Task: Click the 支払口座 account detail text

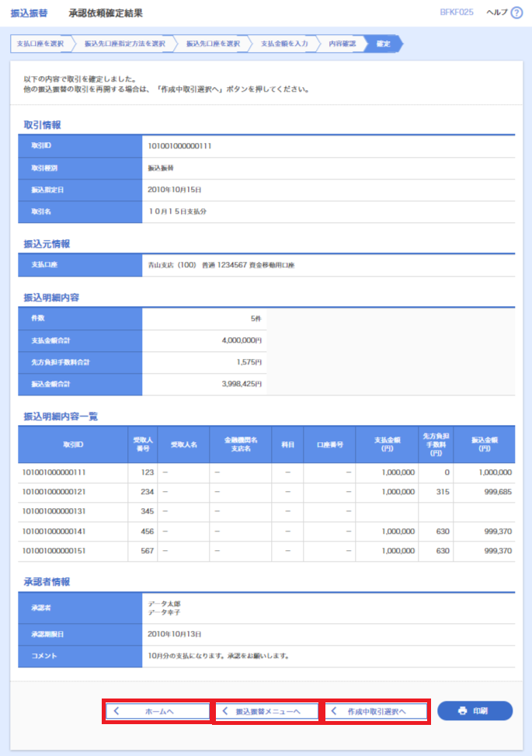Action: click(221, 265)
